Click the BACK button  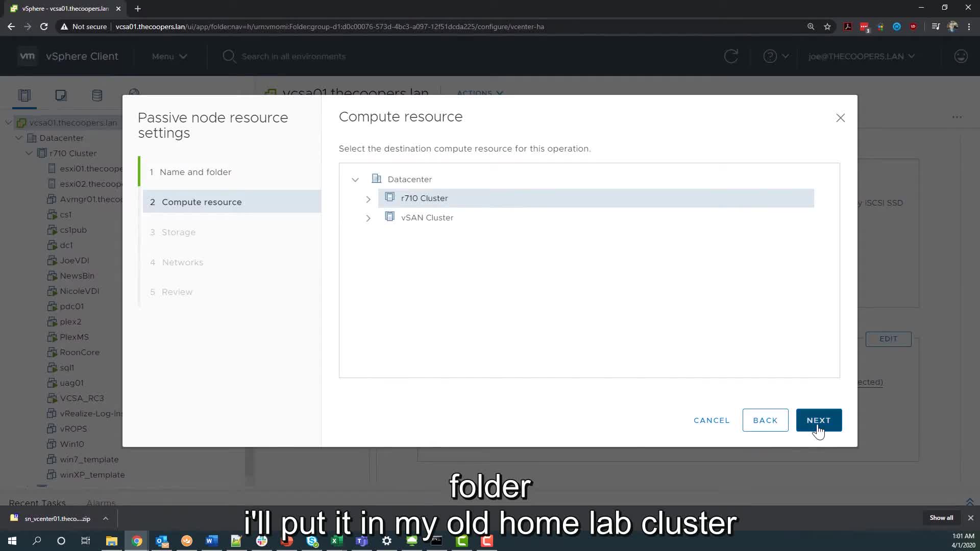(765, 420)
